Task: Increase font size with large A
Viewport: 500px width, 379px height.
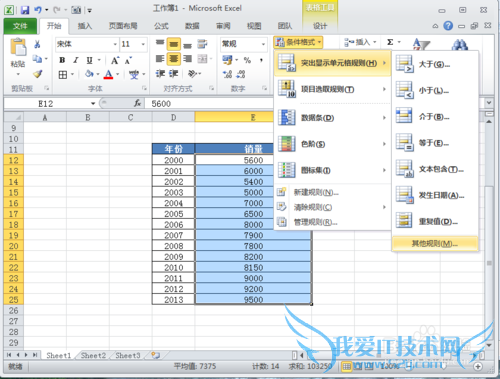Action: tap(115, 60)
